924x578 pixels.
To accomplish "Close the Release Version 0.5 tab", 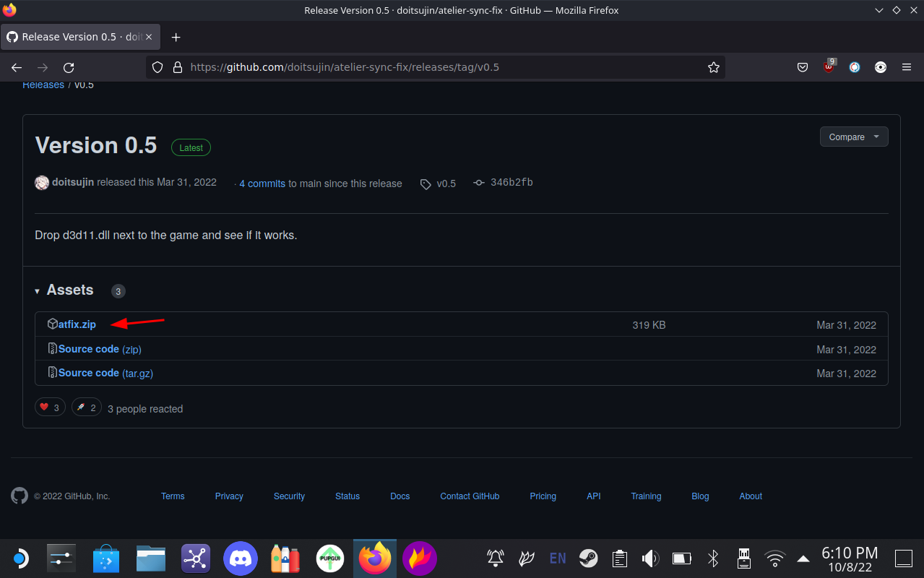I will click(150, 37).
